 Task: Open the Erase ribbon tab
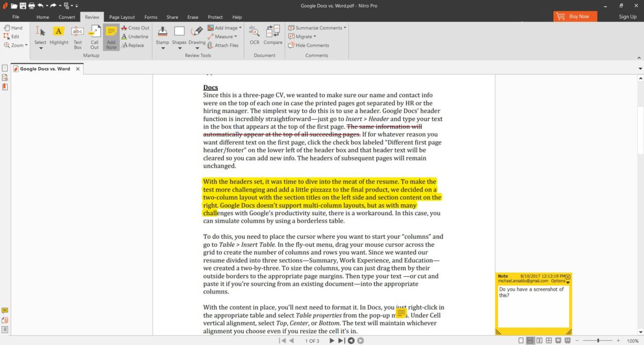pyautogui.click(x=194, y=17)
